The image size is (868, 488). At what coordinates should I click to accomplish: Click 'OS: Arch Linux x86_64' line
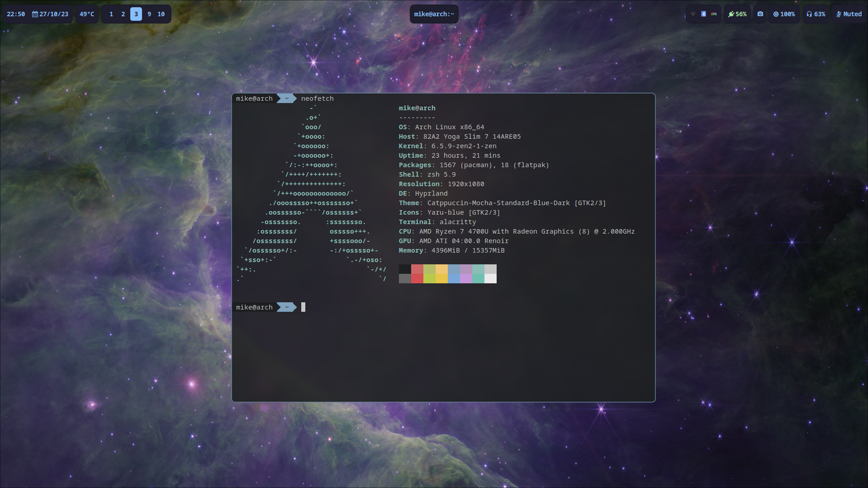(x=442, y=127)
